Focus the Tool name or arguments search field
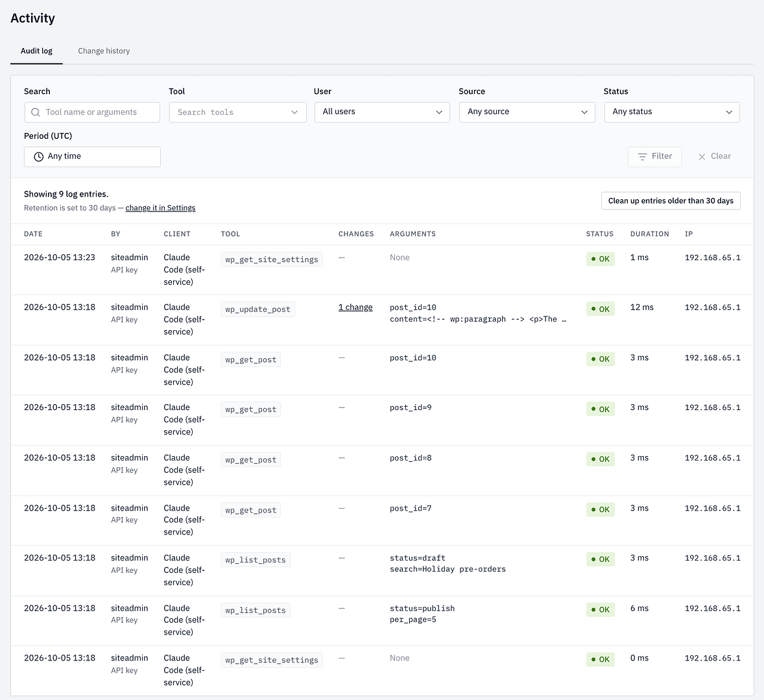Viewport: 764px width, 700px height. tap(92, 112)
